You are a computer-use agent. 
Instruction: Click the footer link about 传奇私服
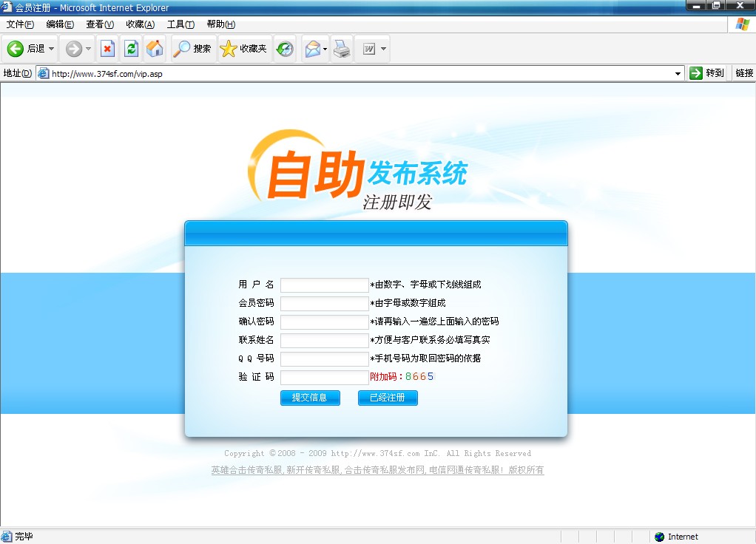click(377, 470)
